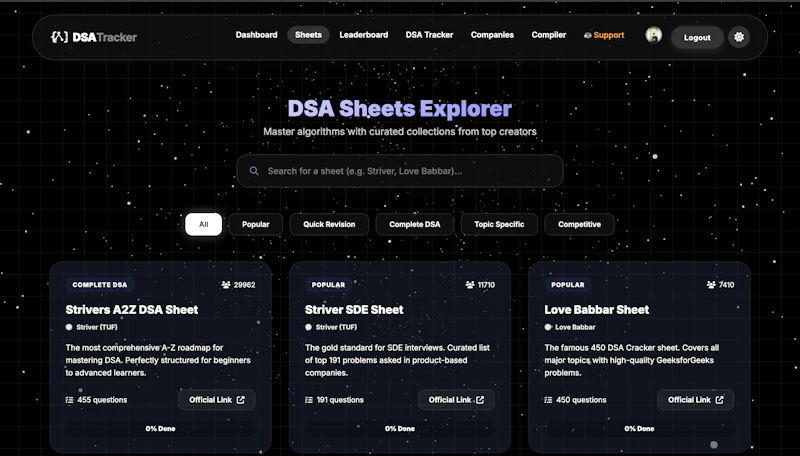Filter by Quick Revision
This screenshot has height=456, width=800.
(x=329, y=224)
